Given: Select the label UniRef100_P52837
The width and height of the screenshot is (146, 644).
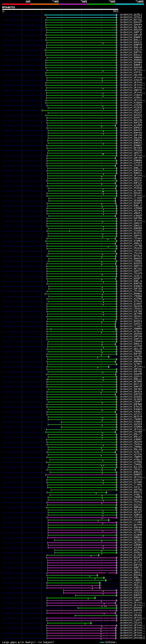Looking at the screenshot, I should (x=131, y=113).
